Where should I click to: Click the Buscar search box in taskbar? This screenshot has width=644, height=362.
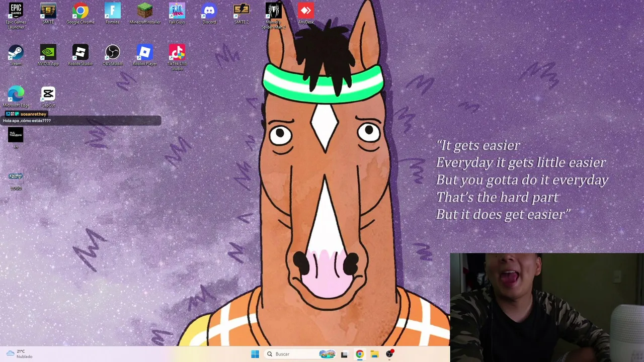(x=300, y=354)
